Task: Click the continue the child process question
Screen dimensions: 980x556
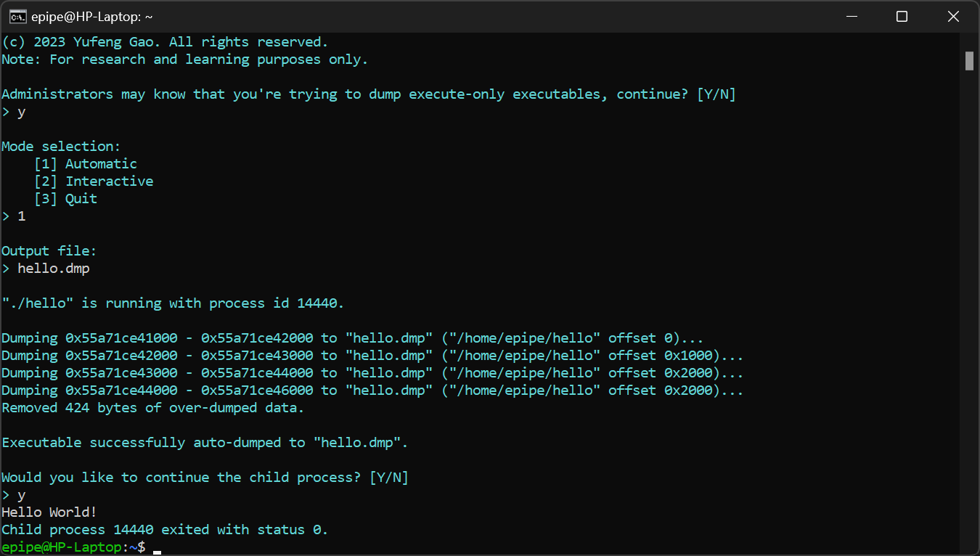Action: (205, 478)
